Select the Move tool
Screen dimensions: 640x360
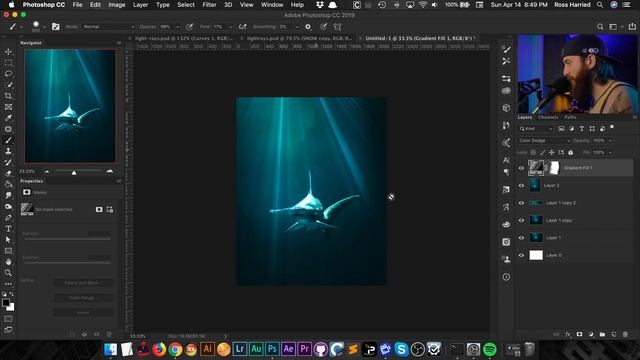(8, 52)
